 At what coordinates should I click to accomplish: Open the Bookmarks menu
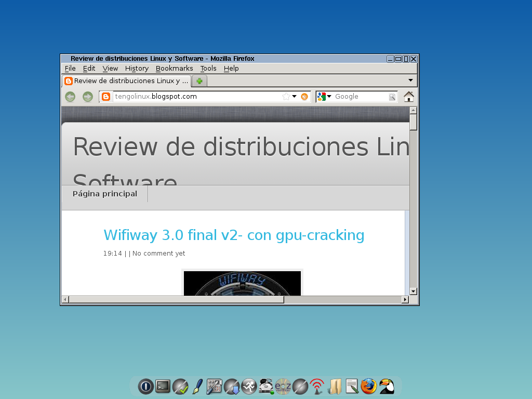click(x=174, y=69)
